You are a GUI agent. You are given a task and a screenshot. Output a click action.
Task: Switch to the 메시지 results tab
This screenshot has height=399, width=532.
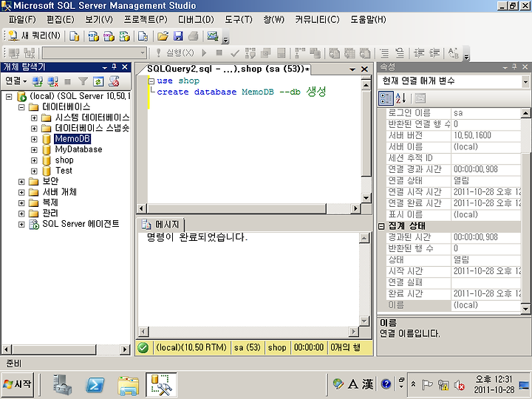(x=160, y=225)
